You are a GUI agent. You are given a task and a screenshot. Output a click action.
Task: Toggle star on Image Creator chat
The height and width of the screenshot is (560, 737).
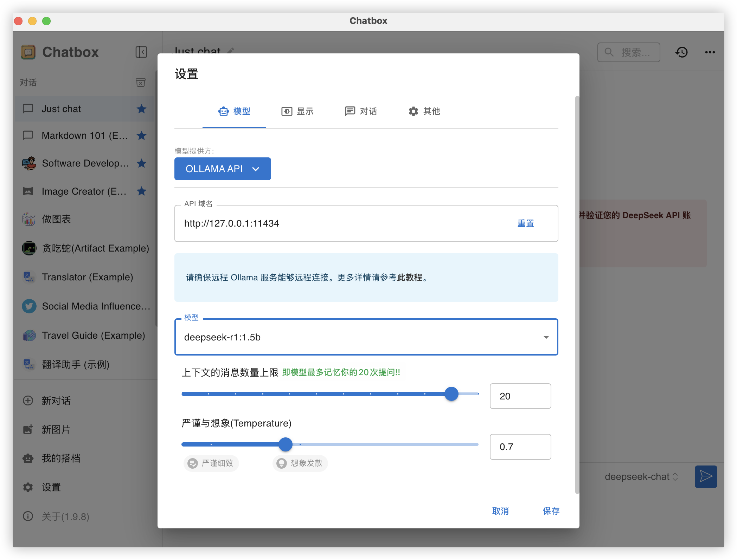click(x=141, y=191)
